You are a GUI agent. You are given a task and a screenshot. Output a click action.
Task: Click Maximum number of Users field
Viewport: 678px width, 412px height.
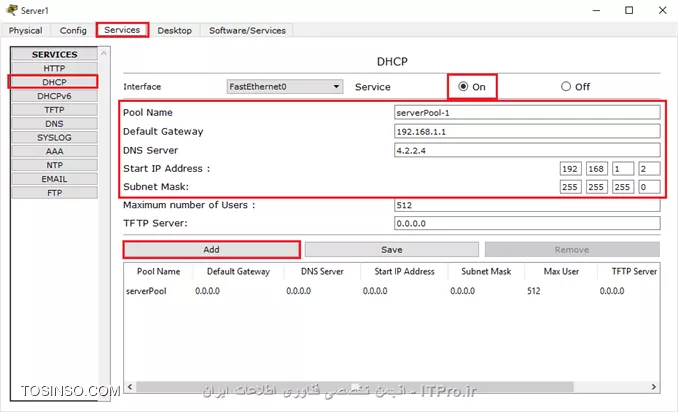(x=527, y=205)
